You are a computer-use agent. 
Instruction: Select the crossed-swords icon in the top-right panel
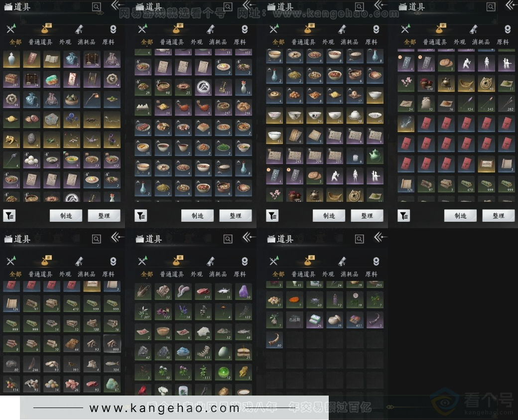click(x=405, y=29)
